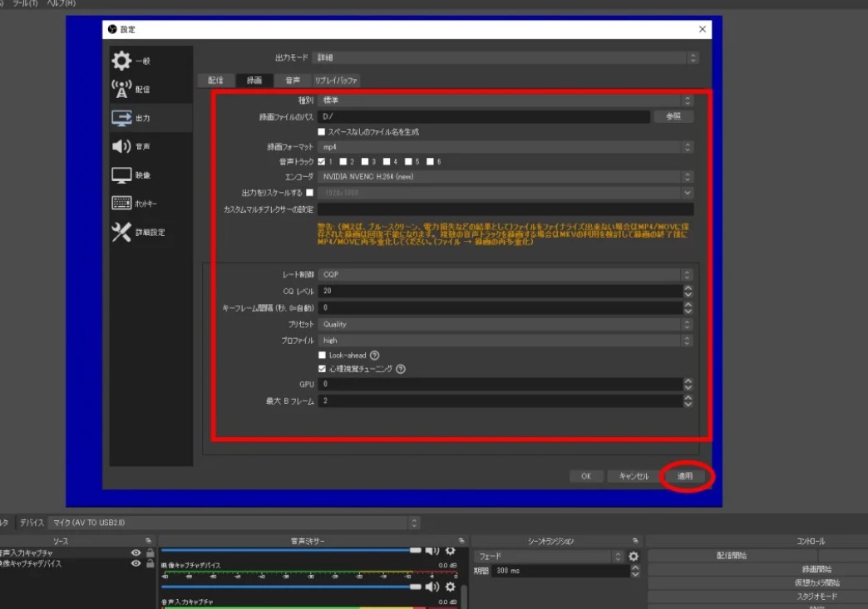The width and height of the screenshot is (868, 609).
Task: Enable audio track 2 checkbox
Action: 343,161
